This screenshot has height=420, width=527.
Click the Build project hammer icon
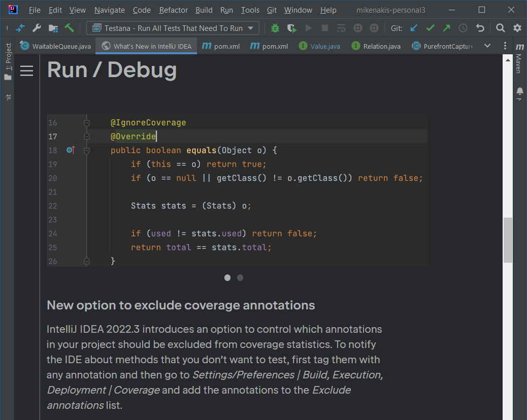(x=70, y=28)
